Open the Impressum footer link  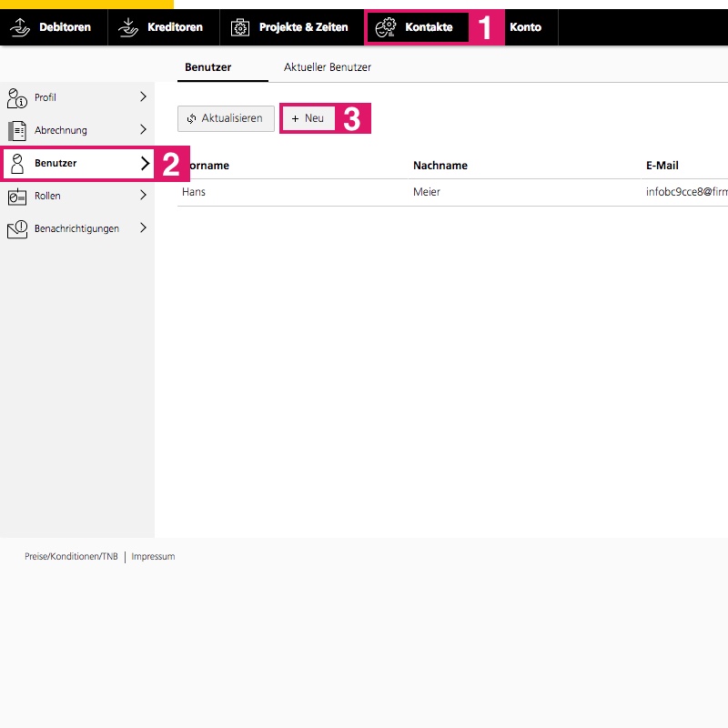click(x=153, y=556)
